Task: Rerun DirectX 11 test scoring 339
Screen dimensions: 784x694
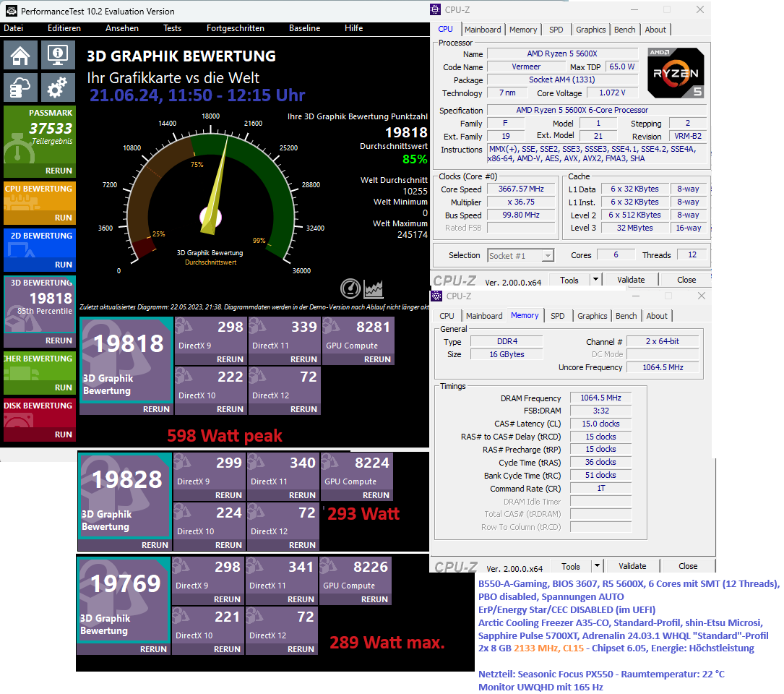Action: (303, 359)
